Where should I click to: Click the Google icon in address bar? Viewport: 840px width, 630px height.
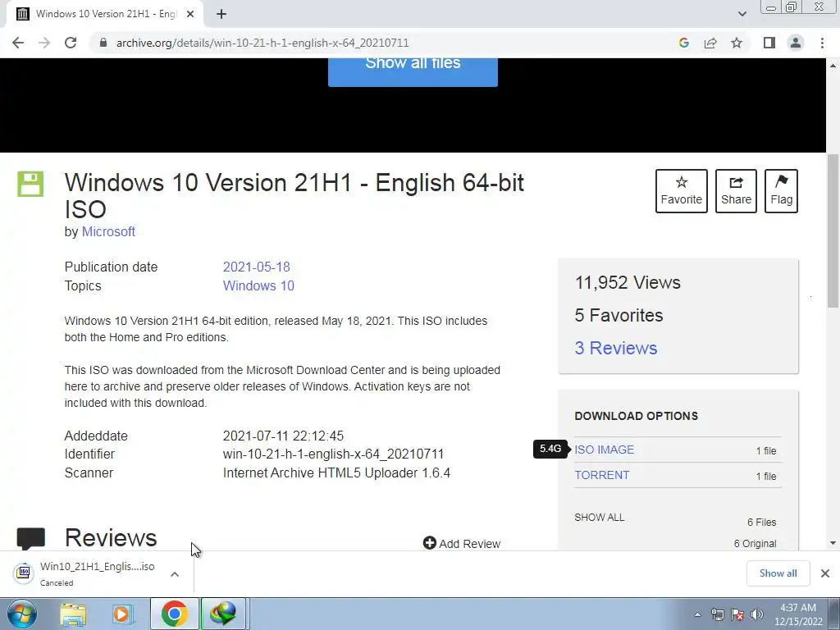pyautogui.click(x=683, y=43)
